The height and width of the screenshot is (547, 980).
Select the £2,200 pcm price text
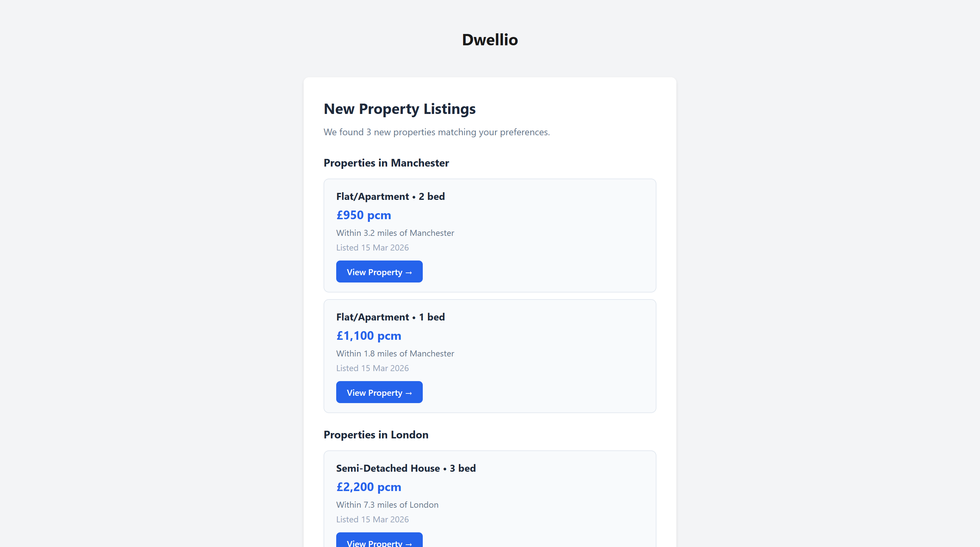[x=368, y=486]
